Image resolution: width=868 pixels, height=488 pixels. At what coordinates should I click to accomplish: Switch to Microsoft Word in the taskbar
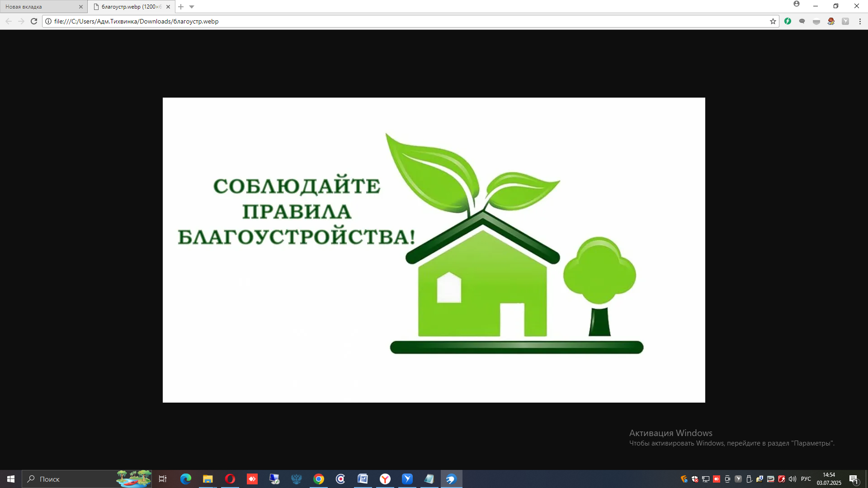tap(363, 479)
